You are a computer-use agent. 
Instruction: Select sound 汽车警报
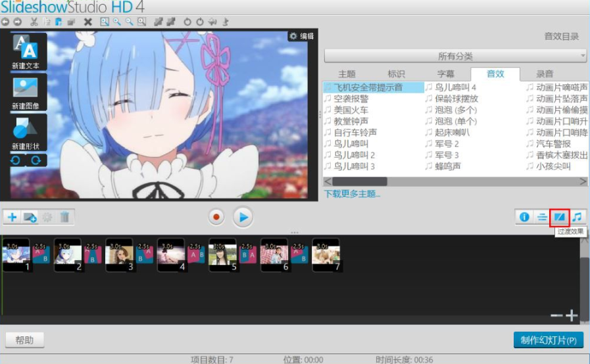[x=553, y=144]
